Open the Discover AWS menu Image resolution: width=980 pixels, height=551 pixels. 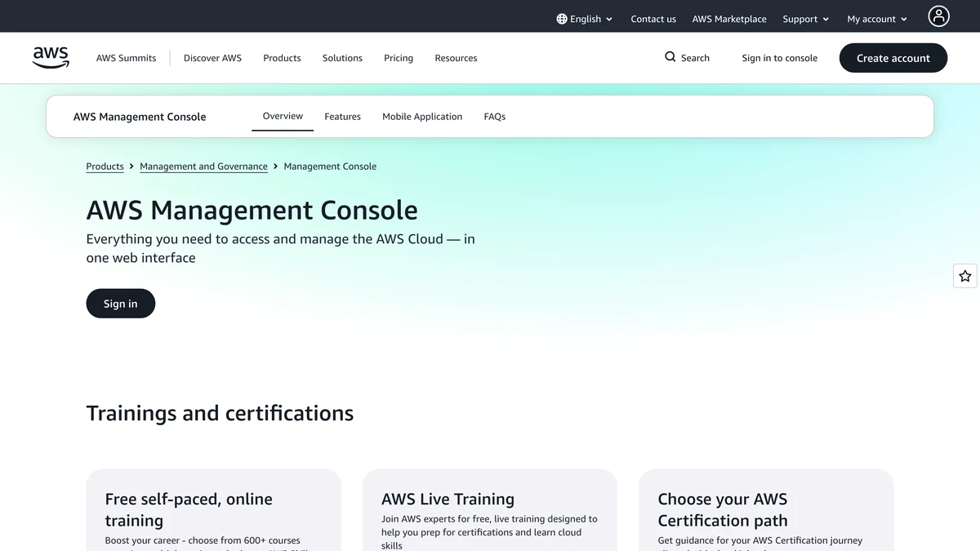click(x=212, y=58)
